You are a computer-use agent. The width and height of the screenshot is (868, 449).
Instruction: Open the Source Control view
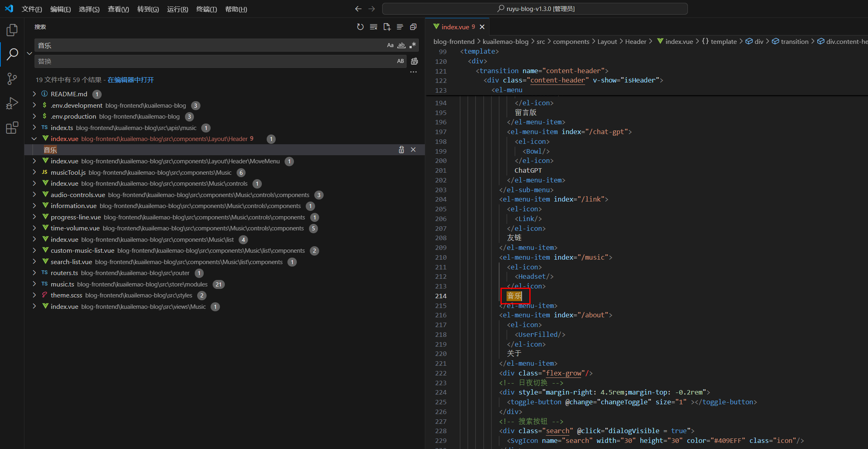12,79
